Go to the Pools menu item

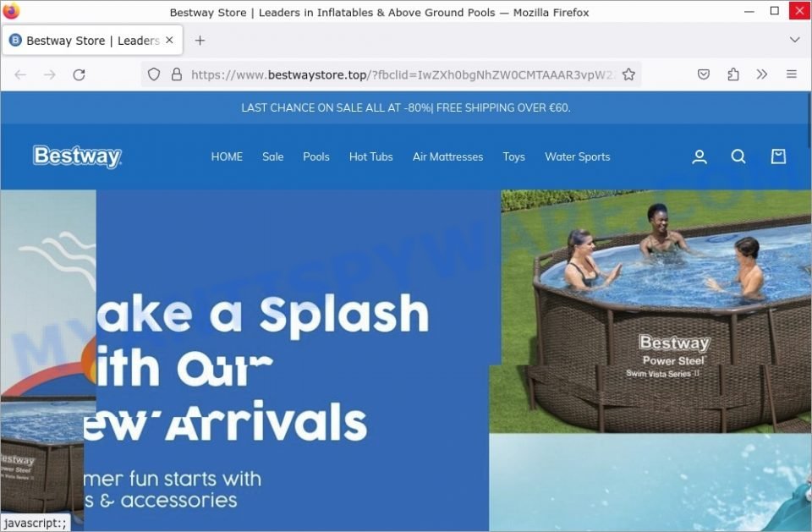[x=315, y=156]
